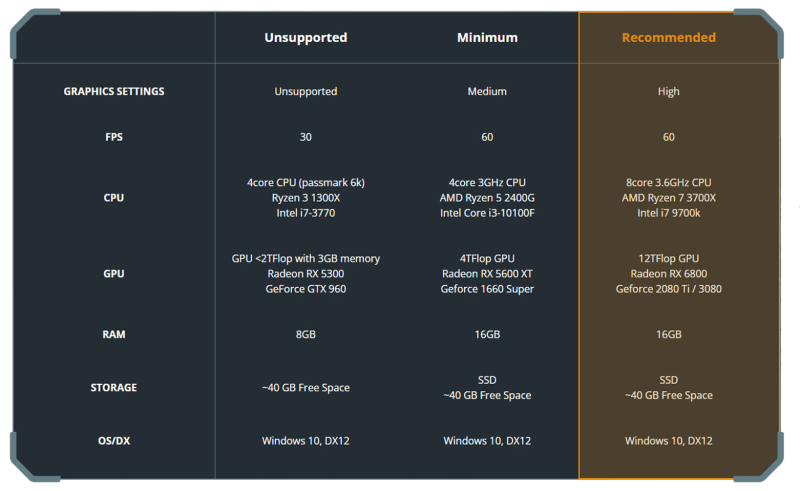
Task: Click the OS/DX row label
Action: click(x=114, y=440)
